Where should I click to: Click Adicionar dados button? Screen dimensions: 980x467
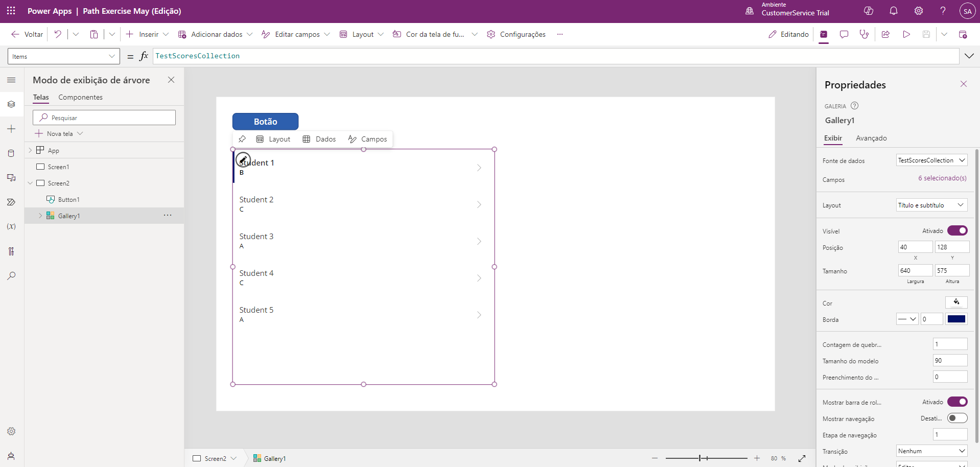coord(215,34)
